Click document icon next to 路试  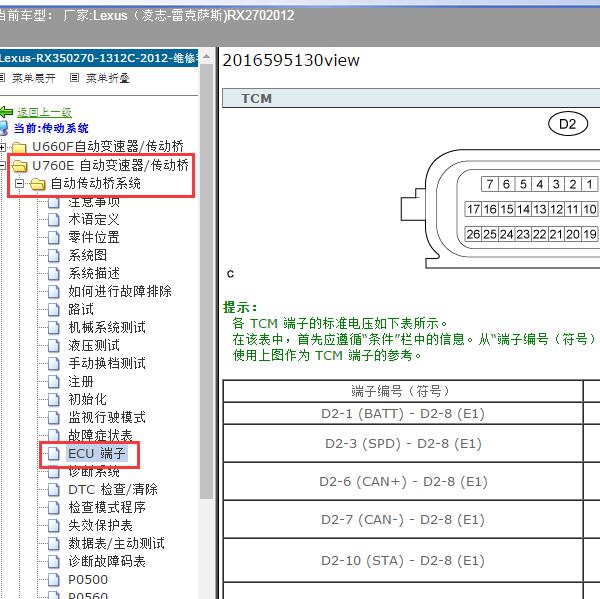(x=54, y=310)
